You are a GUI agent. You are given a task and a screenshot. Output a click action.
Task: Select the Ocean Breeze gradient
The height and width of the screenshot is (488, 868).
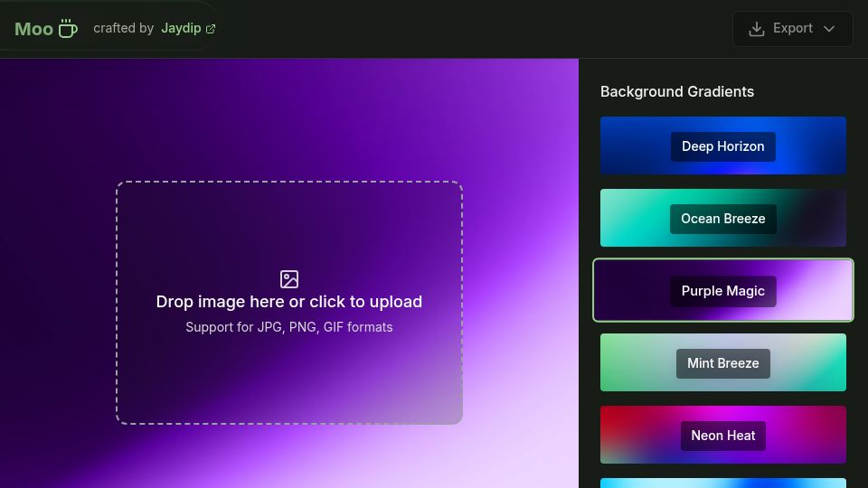coord(723,218)
